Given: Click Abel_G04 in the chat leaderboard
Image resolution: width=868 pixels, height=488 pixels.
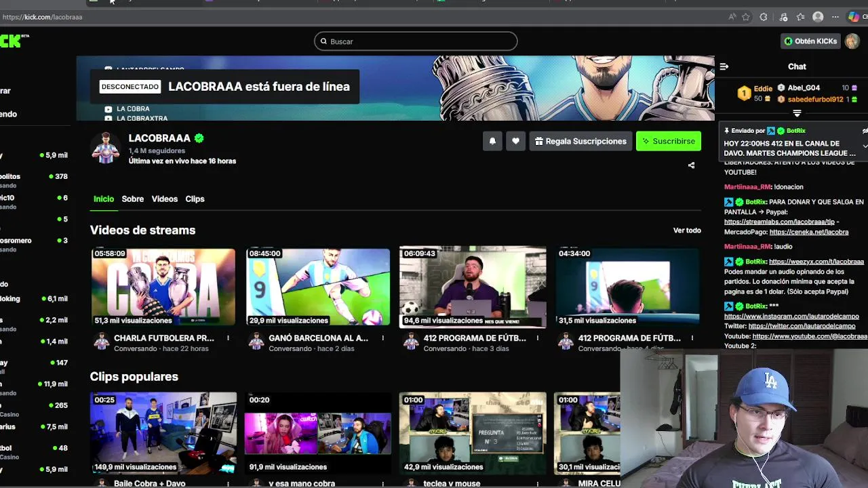Looking at the screenshot, I should tap(804, 88).
